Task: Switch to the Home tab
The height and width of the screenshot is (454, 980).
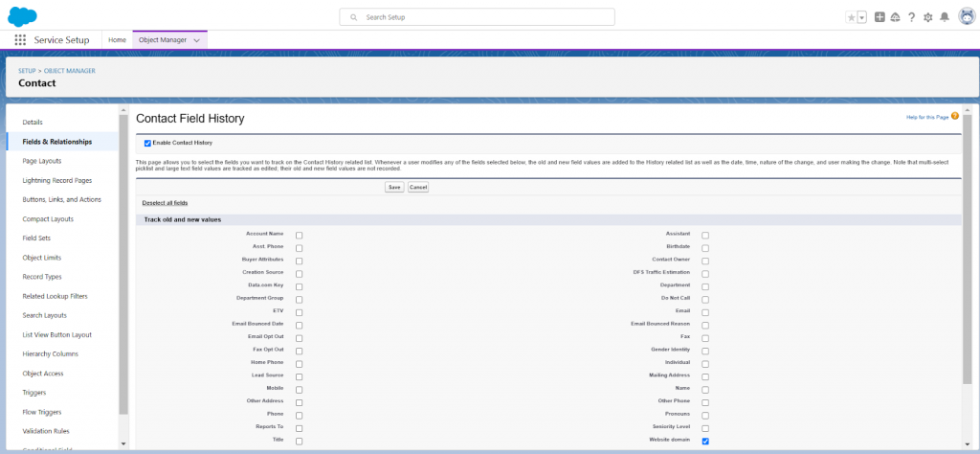Action: point(117,40)
